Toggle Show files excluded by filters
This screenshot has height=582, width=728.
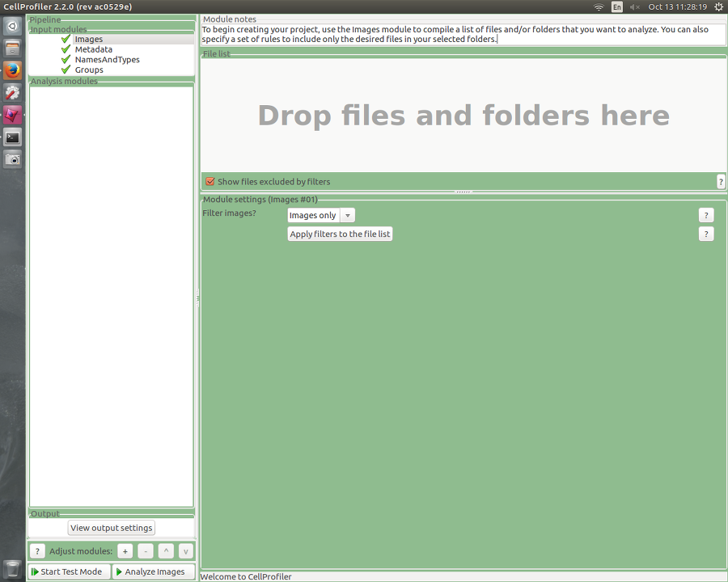(x=210, y=181)
